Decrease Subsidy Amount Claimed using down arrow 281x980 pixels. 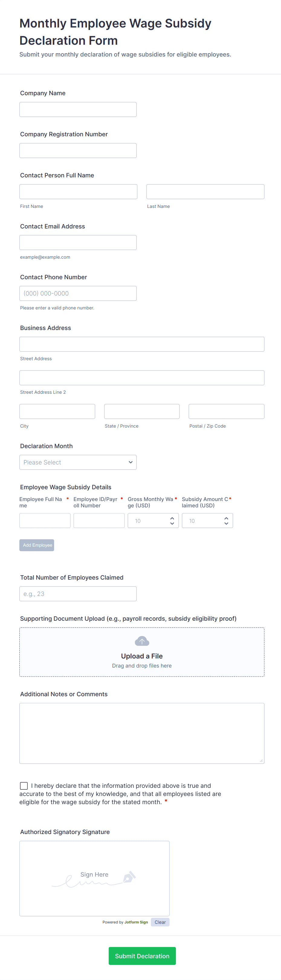[x=226, y=523]
